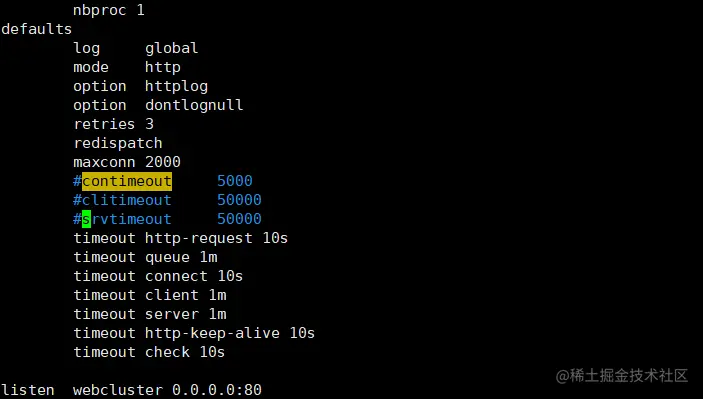The width and height of the screenshot is (703, 399).
Task: Click the 50000 value after clitimeout
Action: (239, 200)
